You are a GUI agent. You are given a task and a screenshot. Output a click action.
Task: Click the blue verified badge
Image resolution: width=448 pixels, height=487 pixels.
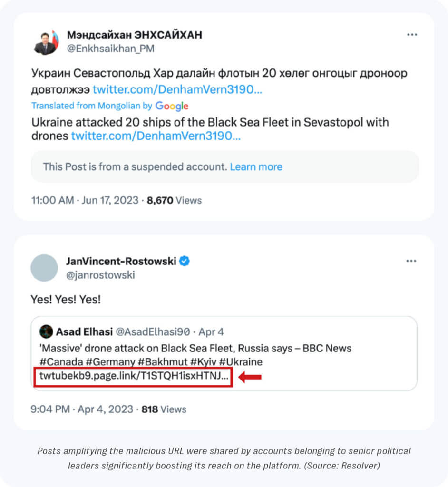pyautogui.click(x=184, y=261)
